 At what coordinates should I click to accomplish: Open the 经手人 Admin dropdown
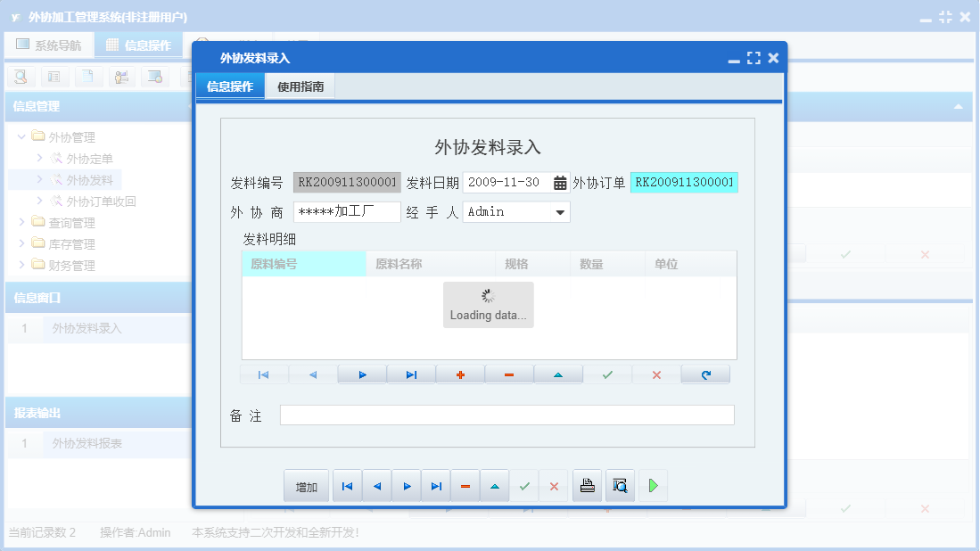point(561,211)
